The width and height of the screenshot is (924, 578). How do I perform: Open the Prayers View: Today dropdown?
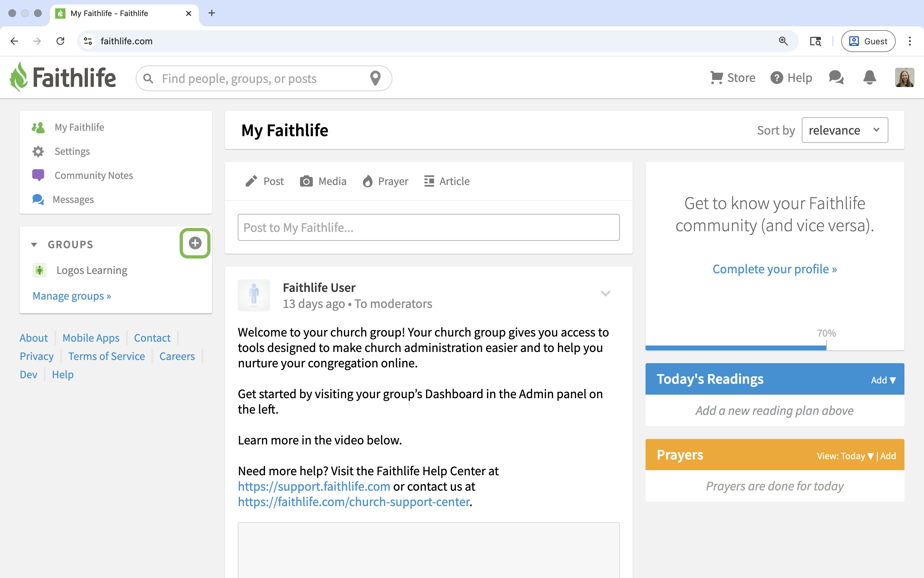[x=845, y=456]
